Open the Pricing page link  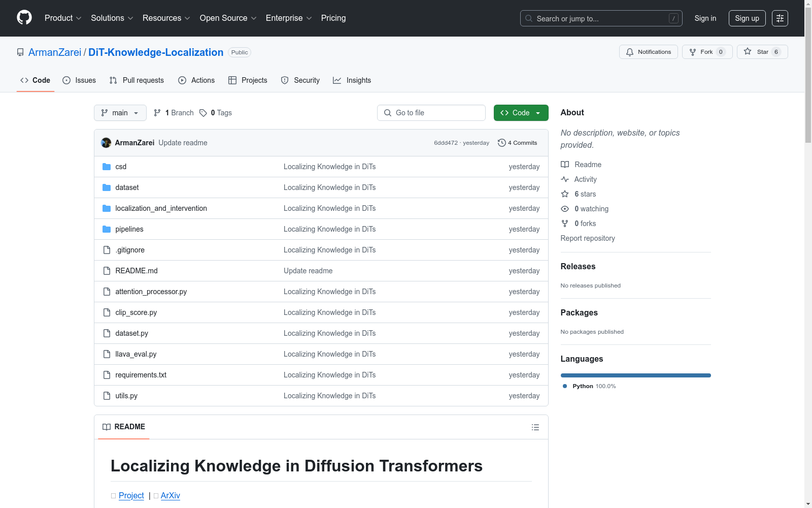[x=333, y=18]
